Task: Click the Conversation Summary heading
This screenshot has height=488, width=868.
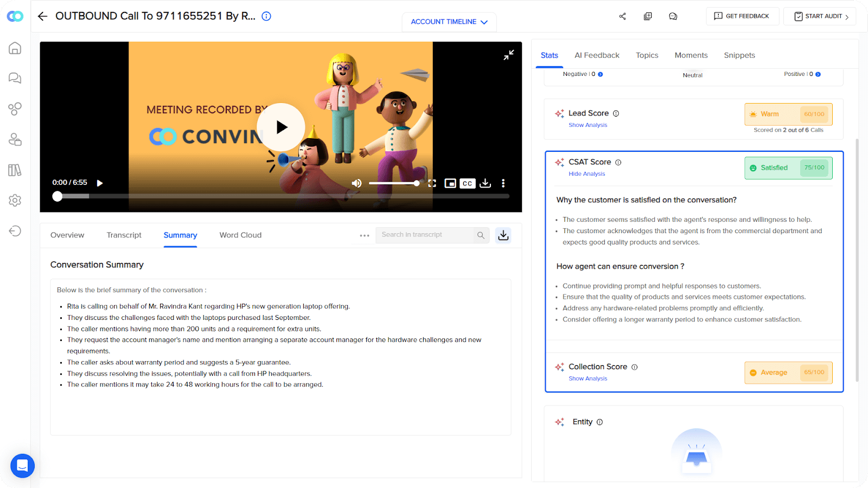Action: 97,265
